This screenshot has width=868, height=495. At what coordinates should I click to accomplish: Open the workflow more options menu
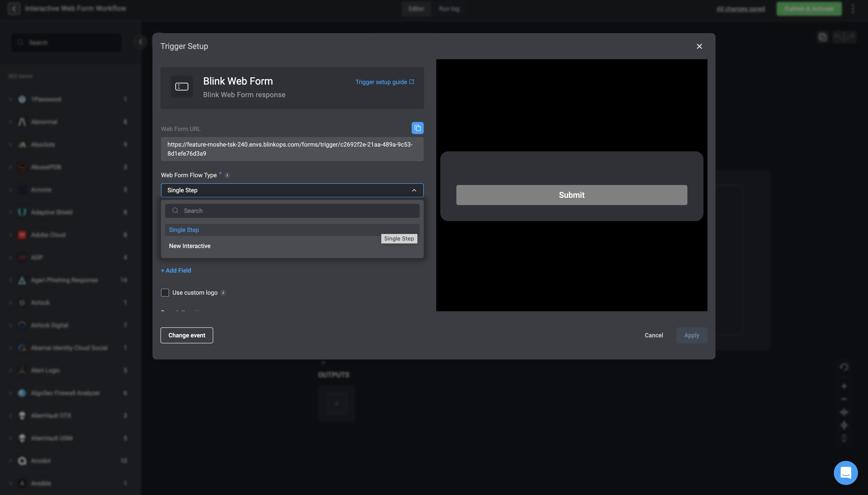point(853,9)
